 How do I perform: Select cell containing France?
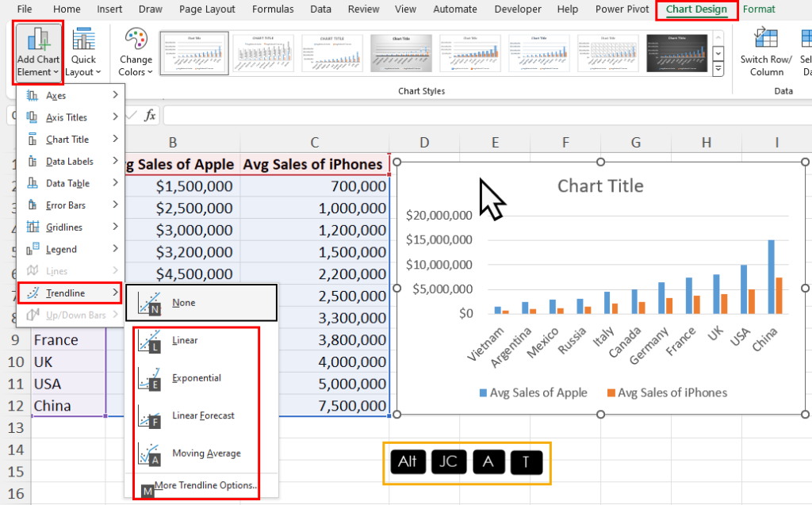click(68, 340)
